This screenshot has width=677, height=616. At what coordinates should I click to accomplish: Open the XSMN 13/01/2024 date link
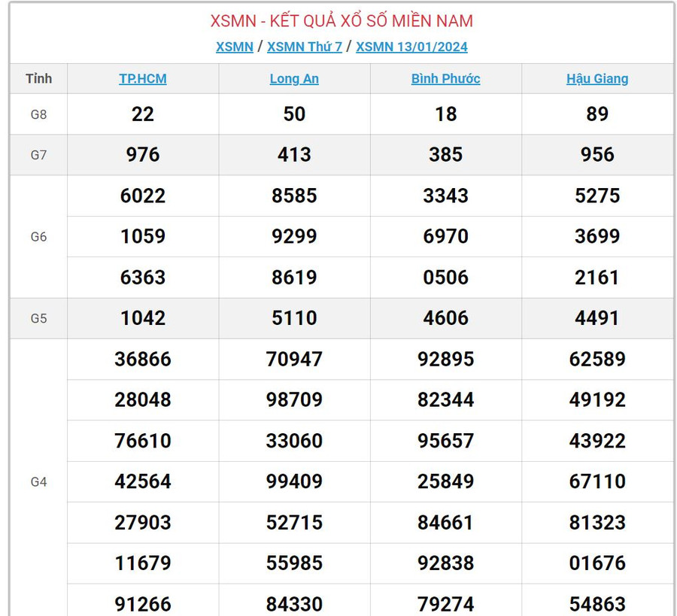[x=411, y=47]
